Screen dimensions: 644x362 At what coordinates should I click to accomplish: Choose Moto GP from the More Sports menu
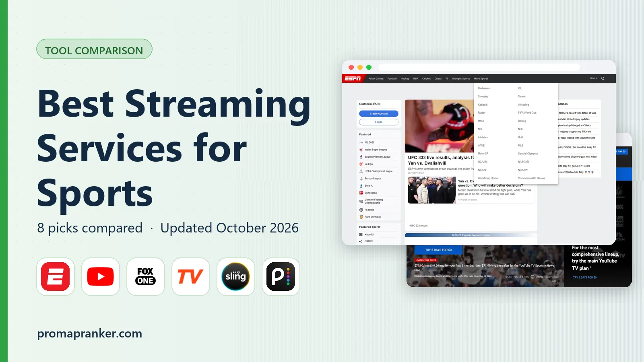(x=483, y=154)
